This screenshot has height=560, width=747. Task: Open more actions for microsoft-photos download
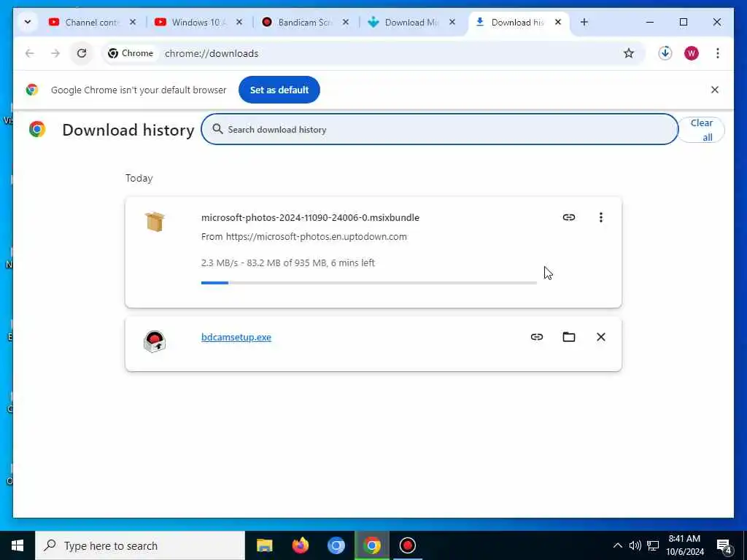pos(601,217)
